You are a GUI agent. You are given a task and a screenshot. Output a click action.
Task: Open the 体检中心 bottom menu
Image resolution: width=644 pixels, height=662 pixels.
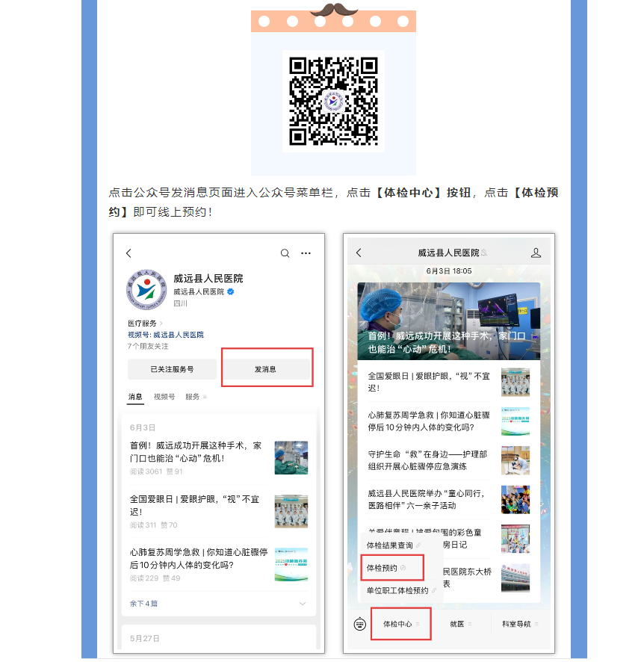[x=400, y=623]
